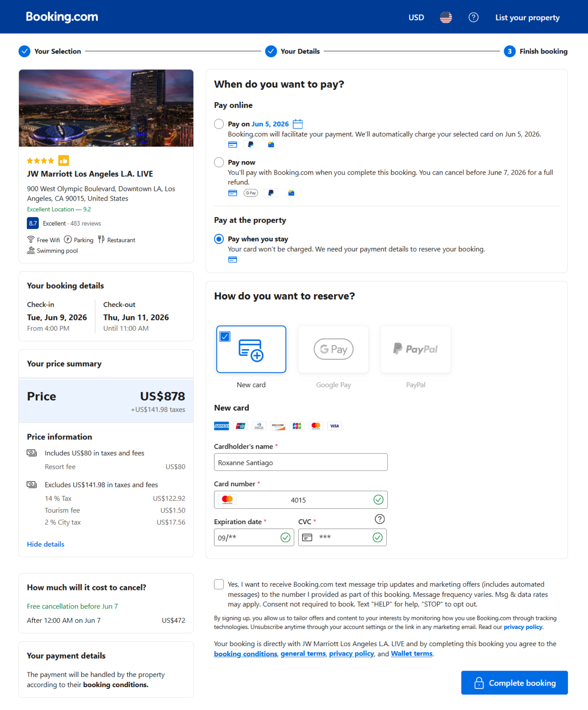Select Pay when you stay option
This screenshot has height=710, width=588.
(219, 239)
